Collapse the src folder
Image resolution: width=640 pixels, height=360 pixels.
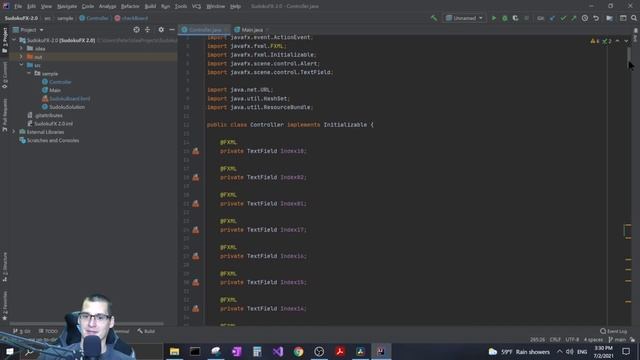(21, 65)
